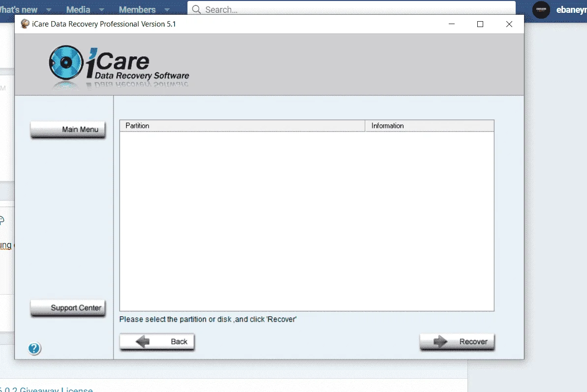
Task: Expand What's new dropdown arrow
Action: (x=49, y=10)
